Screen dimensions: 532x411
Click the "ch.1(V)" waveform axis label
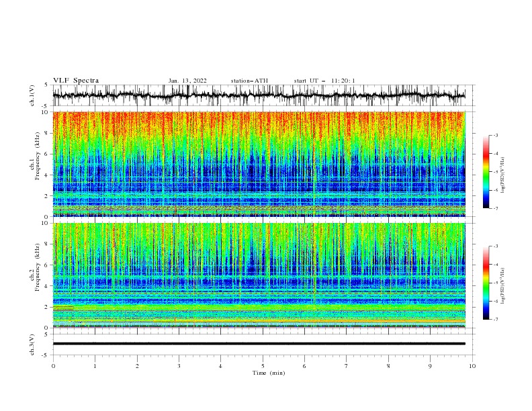point(32,95)
